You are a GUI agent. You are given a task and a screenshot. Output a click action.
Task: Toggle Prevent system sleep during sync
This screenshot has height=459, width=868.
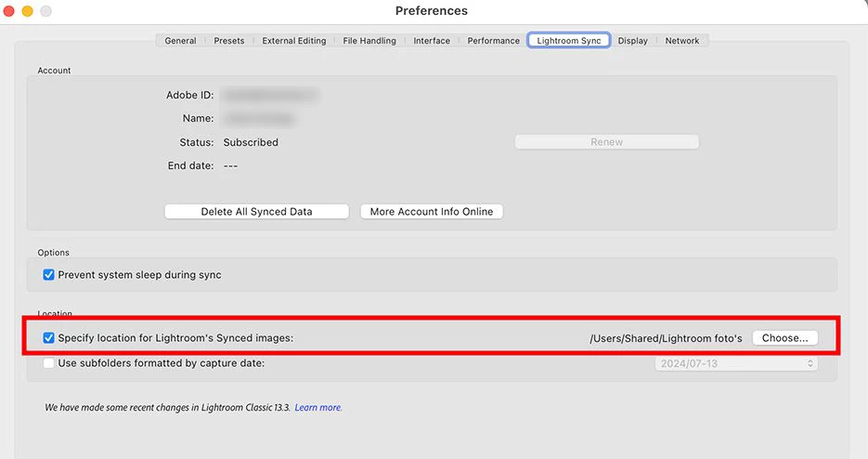[48, 275]
